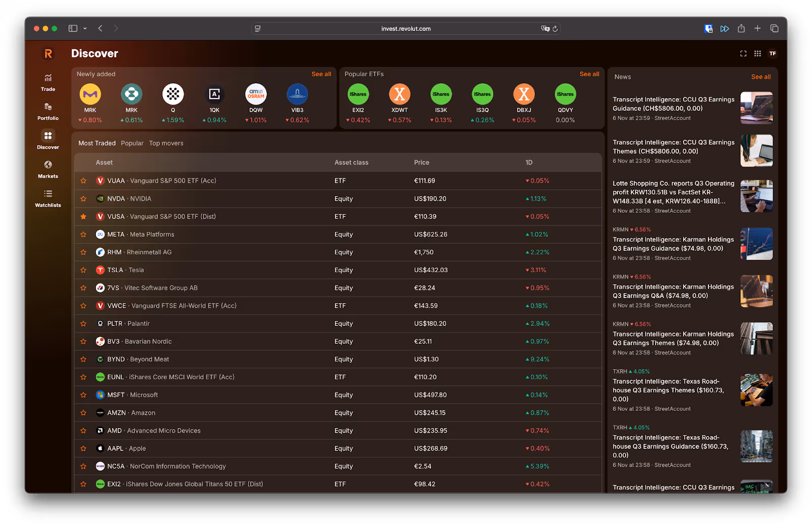
Task: Open XDWT ETF icon
Action: (400, 94)
